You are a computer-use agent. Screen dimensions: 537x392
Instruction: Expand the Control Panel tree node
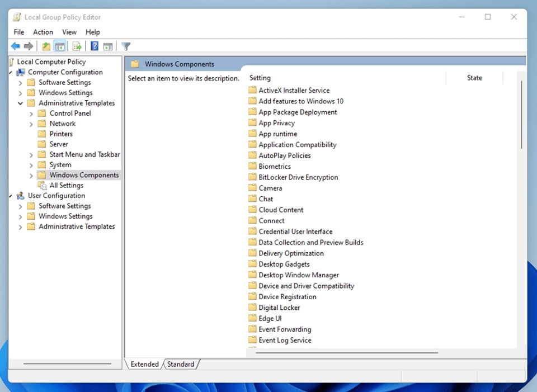tap(31, 114)
